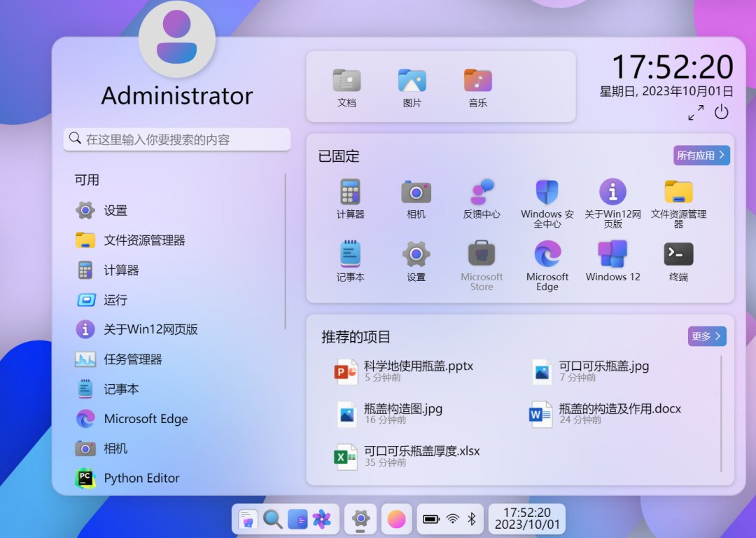The height and width of the screenshot is (538, 756).
Task: Open pinned 设置 settings gear
Action: [x=416, y=261]
